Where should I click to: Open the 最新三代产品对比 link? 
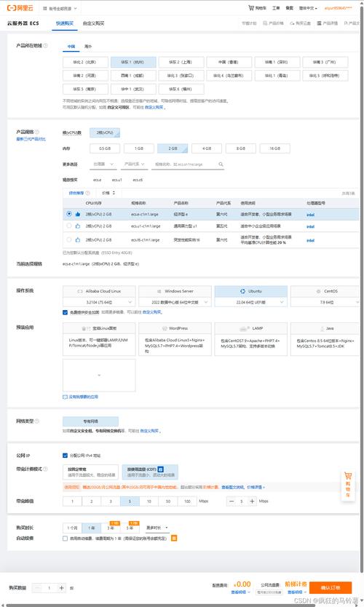31,139
